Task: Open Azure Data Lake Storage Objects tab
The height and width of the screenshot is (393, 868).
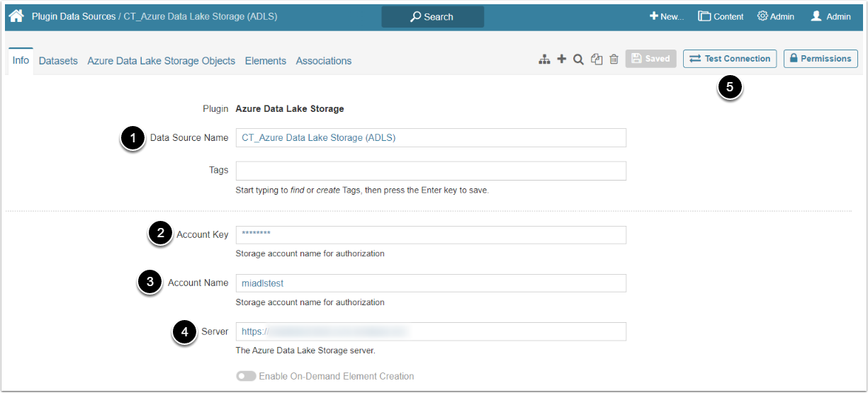Action: pyautogui.click(x=161, y=61)
